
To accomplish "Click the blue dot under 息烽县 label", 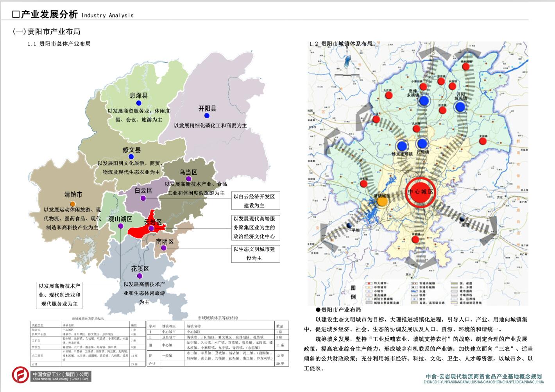I will click(x=139, y=103).
